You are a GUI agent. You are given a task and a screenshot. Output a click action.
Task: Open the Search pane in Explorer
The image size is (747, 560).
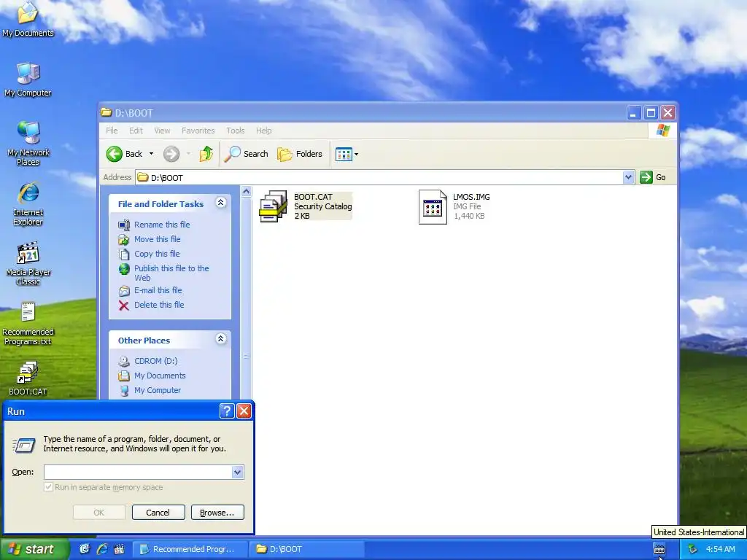pyautogui.click(x=246, y=154)
